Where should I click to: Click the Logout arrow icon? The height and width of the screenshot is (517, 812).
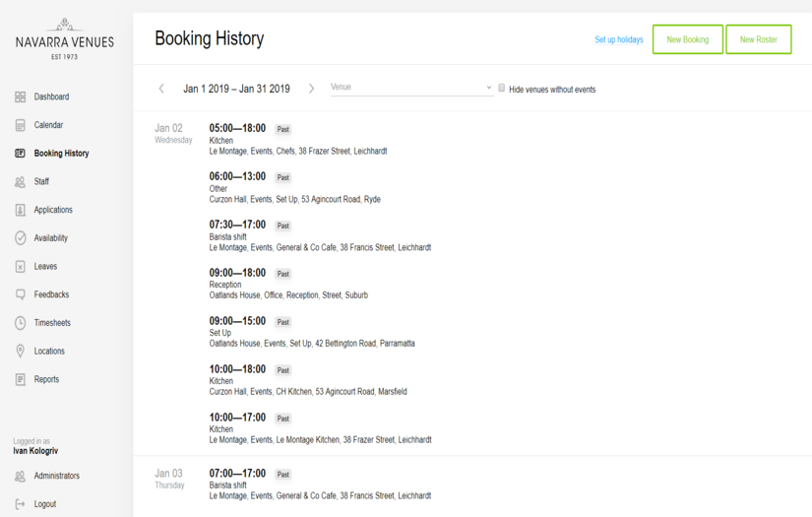(21, 504)
